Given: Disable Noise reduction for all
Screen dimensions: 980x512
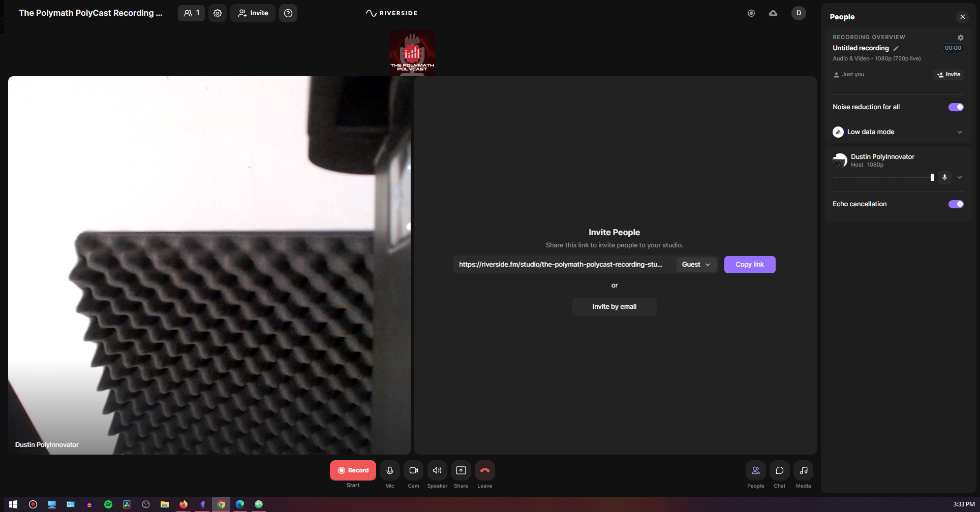Looking at the screenshot, I should pos(956,107).
